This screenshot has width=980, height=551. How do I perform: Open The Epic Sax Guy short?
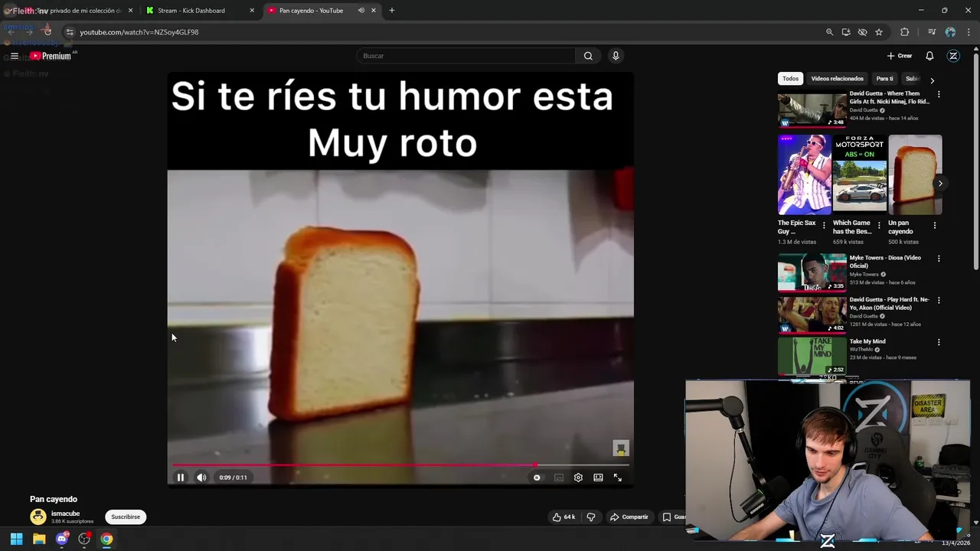pos(805,174)
